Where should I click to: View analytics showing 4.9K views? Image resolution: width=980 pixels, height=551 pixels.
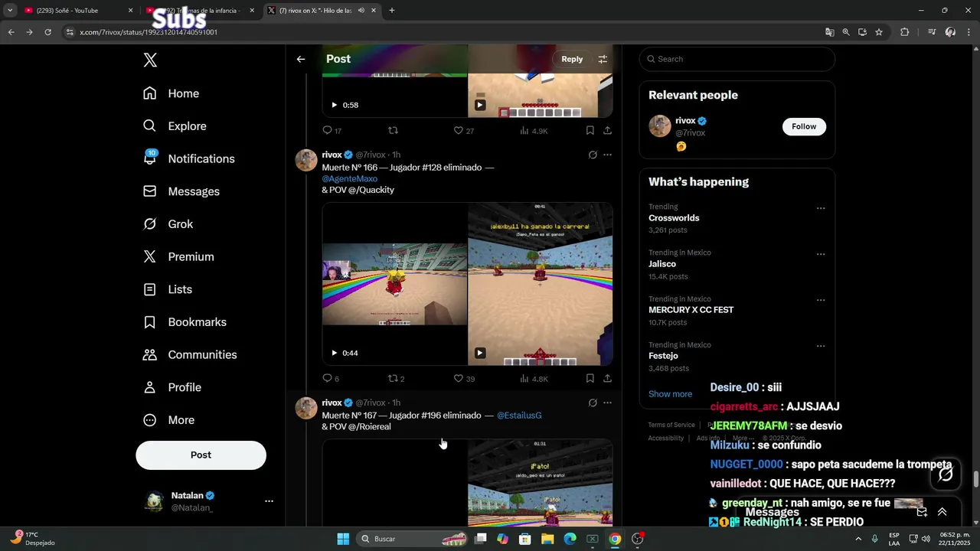(534, 131)
